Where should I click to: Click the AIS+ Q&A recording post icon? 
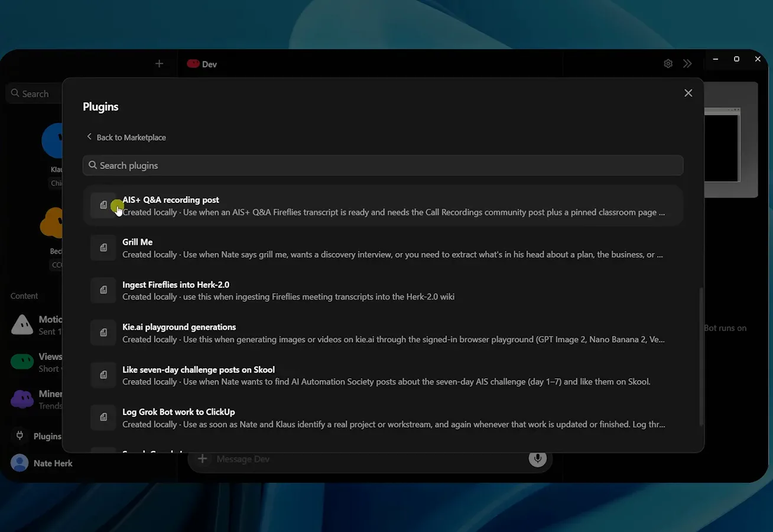(103, 205)
